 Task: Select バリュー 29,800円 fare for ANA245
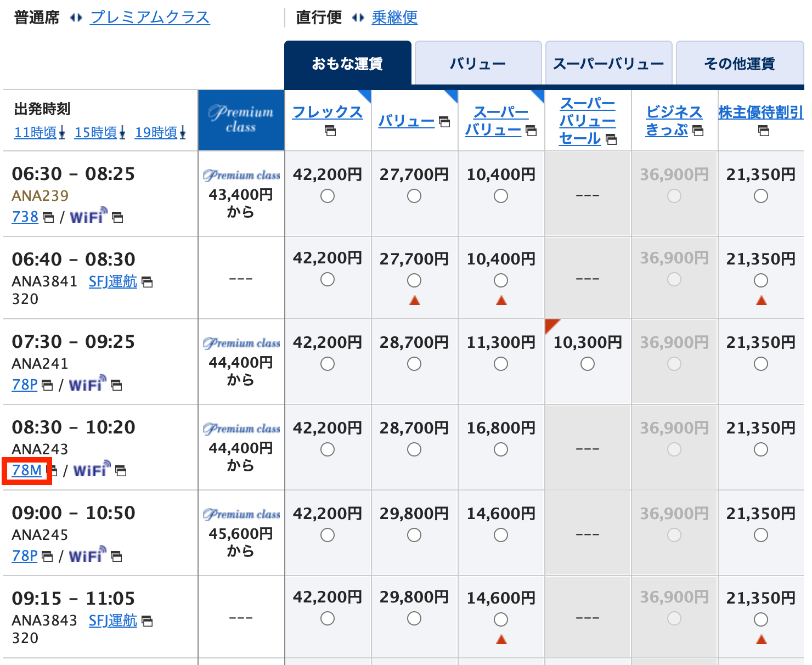(414, 535)
